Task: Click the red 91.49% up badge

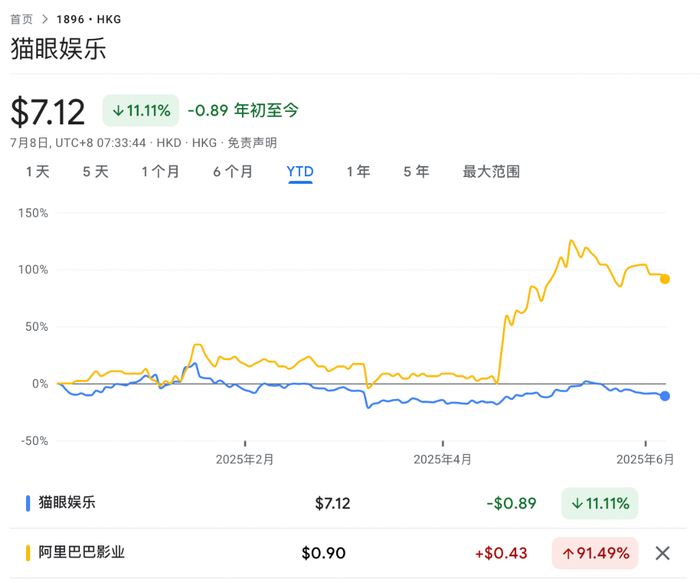Action: point(595,553)
